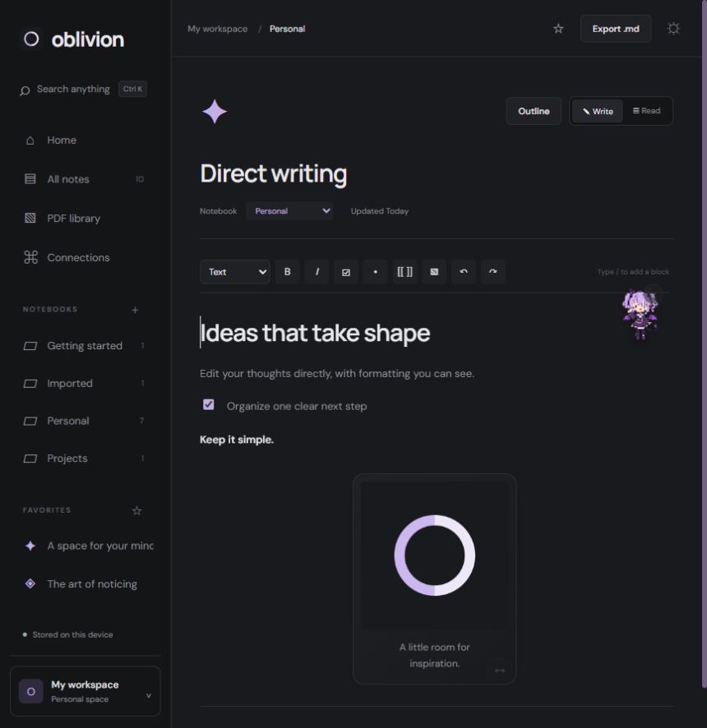Open Home from the sidebar
Viewport: 707px width, 728px height.
pyautogui.click(x=84, y=141)
